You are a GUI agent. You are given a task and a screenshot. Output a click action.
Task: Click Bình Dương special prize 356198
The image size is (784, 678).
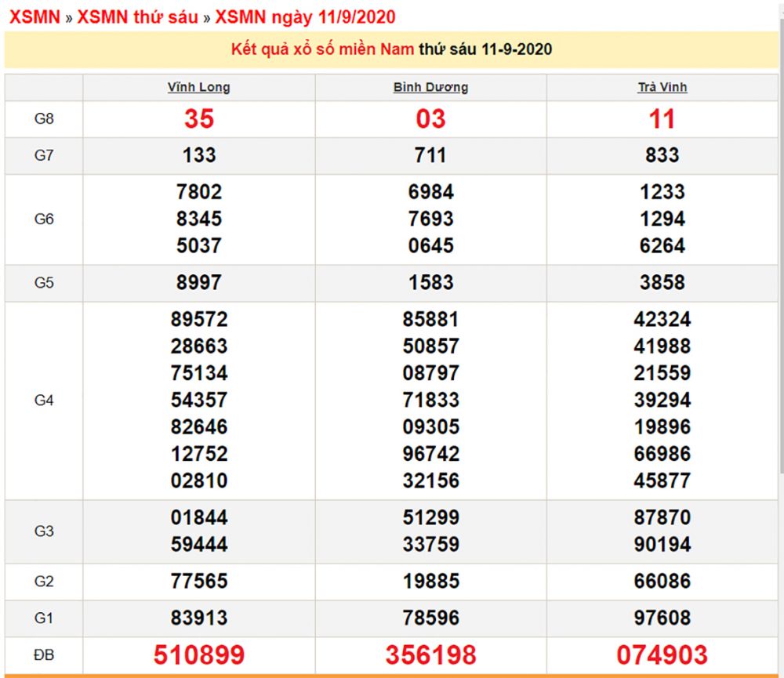[430, 654]
